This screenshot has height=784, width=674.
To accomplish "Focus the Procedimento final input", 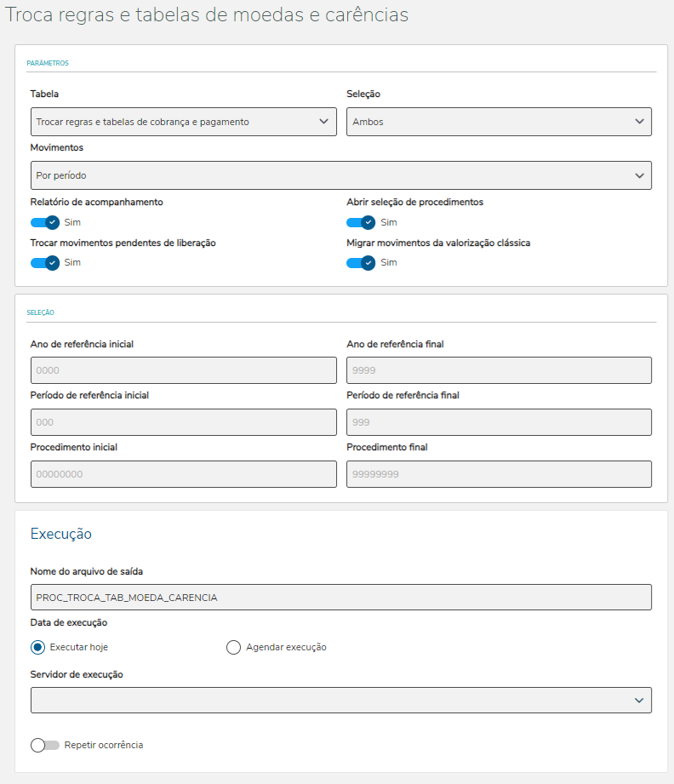I will coord(499,474).
